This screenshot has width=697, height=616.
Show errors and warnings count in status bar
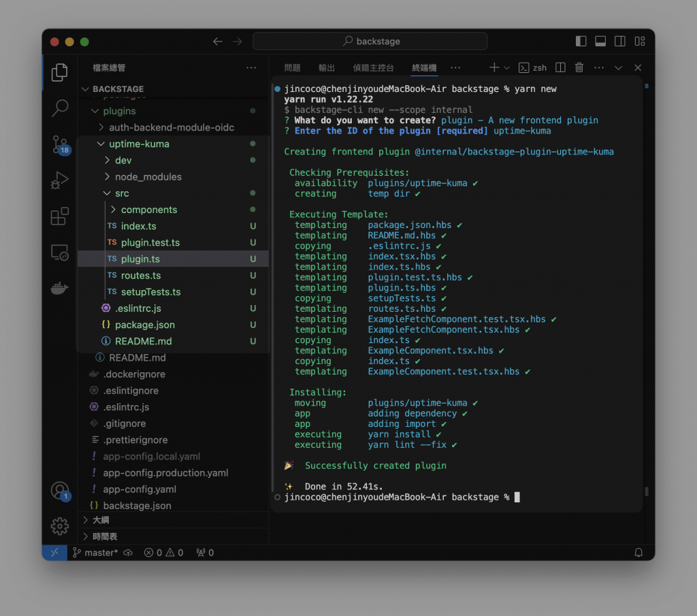[x=163, y=553]
